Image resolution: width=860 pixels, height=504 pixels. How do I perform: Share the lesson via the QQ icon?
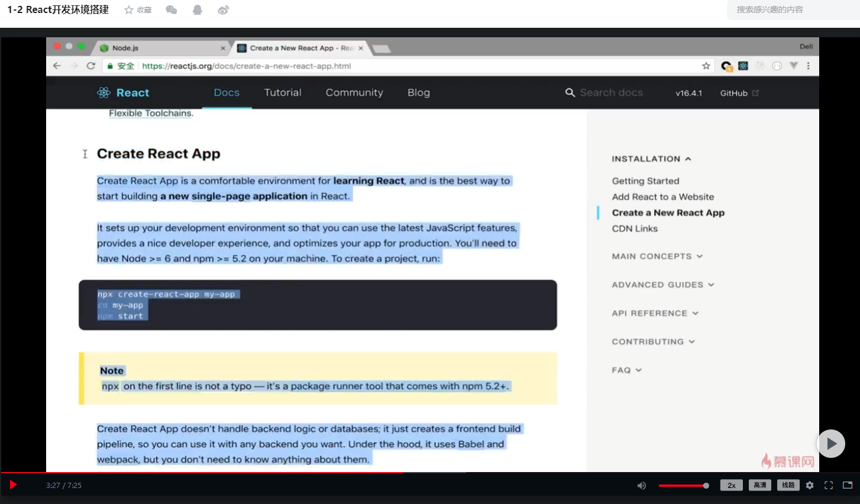(198, 10)
